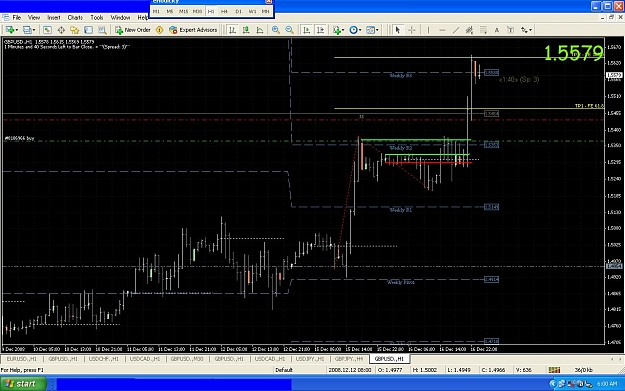Select the Text 'A' drawing tool

point(497,30)
